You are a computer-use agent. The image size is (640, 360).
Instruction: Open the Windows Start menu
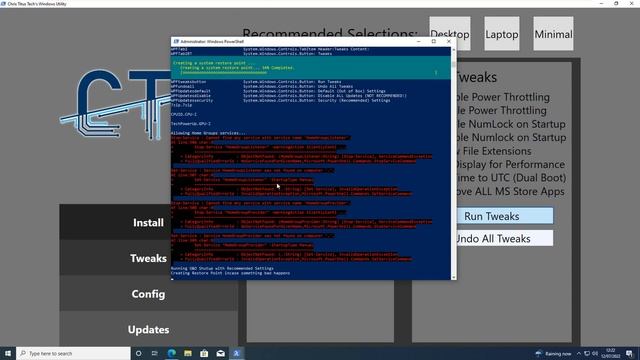[x=8, y=353]
